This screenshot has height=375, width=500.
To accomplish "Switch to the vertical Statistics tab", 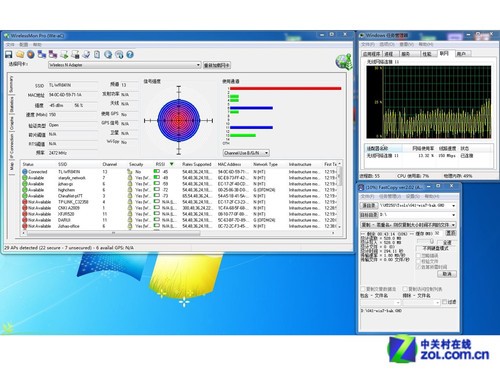I will [11, 105].
